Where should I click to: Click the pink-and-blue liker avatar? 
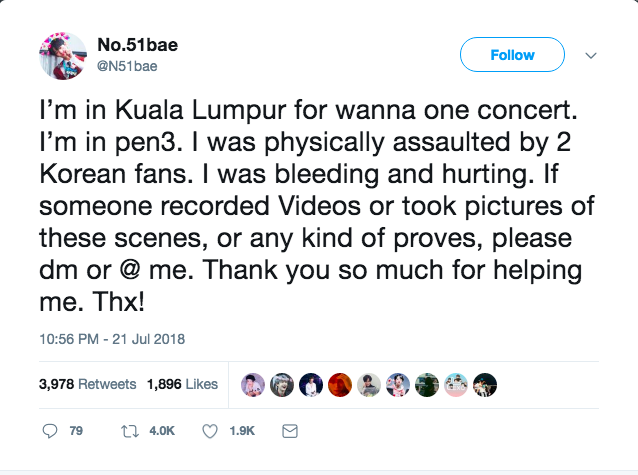click(x=457, y=384)
